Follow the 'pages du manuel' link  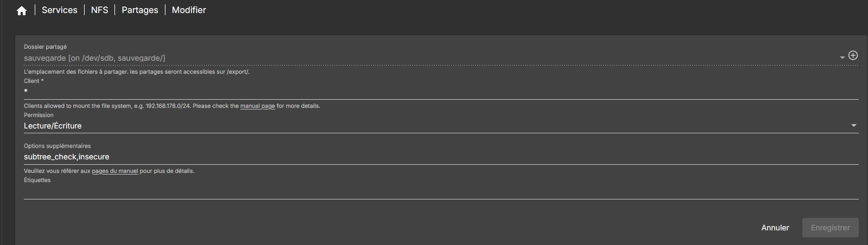[x=115, y=171]
